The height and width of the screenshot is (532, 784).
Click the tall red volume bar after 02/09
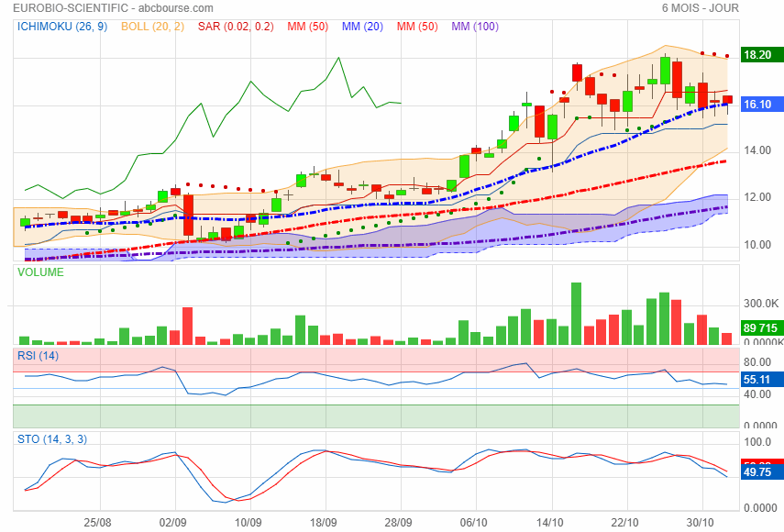coord(187,326)
